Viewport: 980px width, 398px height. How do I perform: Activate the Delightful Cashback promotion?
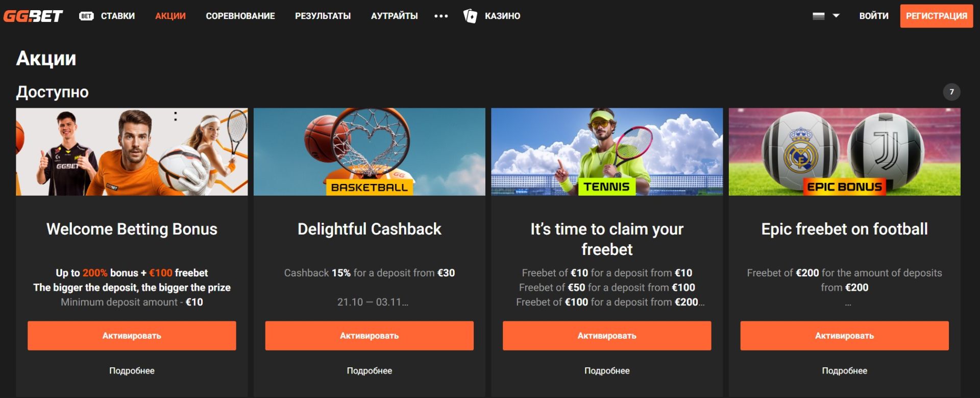(x=370, y=336)
